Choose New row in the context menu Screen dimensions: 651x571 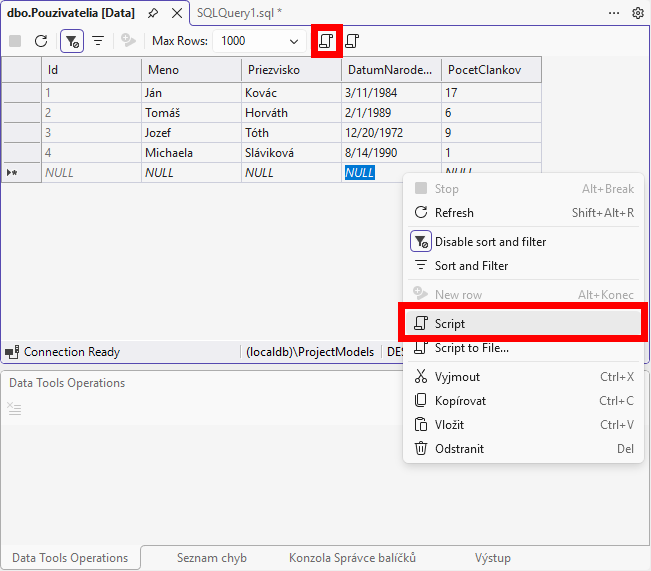(x=523, y=294)
